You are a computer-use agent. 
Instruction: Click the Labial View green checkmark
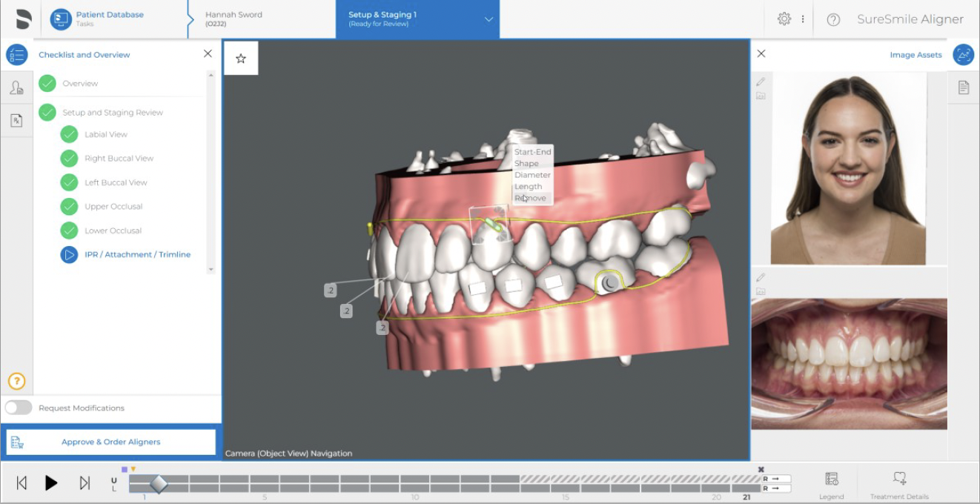pyautogui.click(x=69, y=134)
